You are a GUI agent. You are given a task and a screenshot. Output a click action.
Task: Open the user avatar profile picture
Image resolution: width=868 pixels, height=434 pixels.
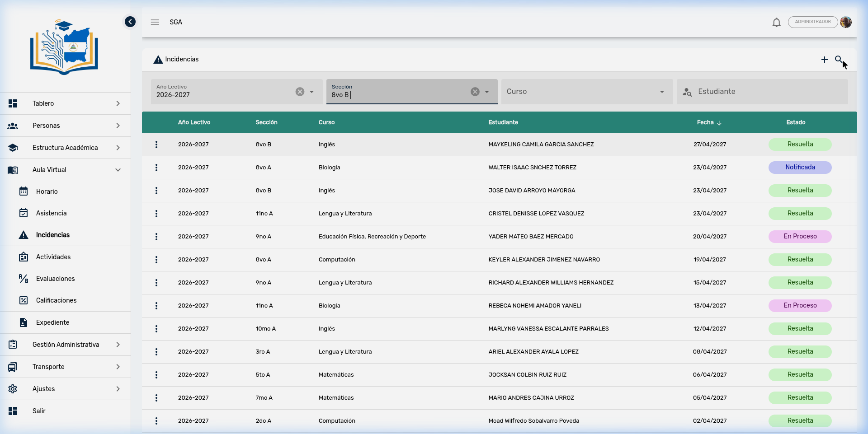[846, 22]
